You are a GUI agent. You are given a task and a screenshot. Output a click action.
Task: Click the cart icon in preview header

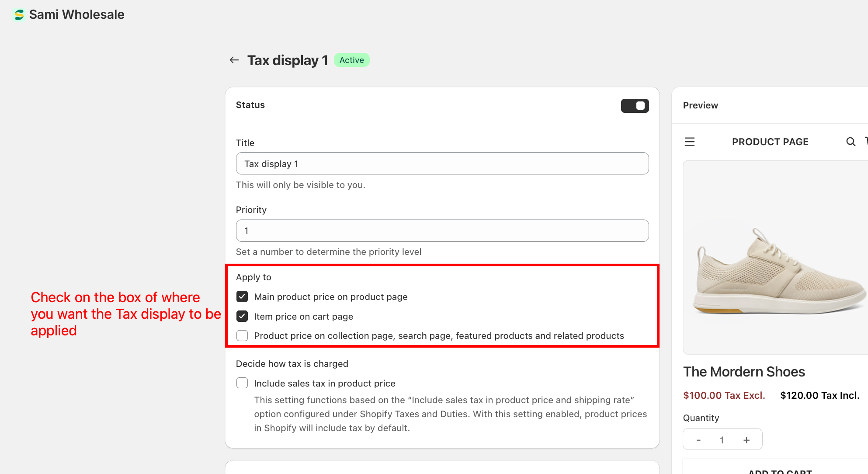866,141
